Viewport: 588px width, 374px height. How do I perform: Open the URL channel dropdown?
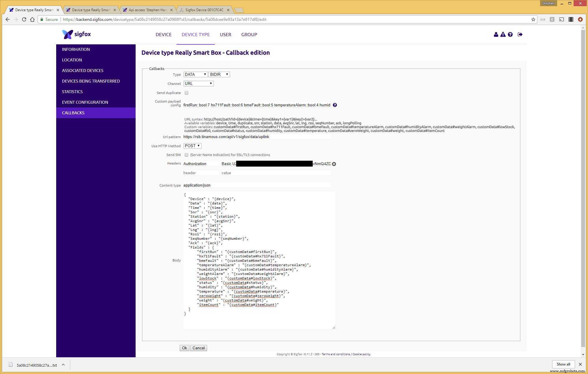tap(199, 83)
